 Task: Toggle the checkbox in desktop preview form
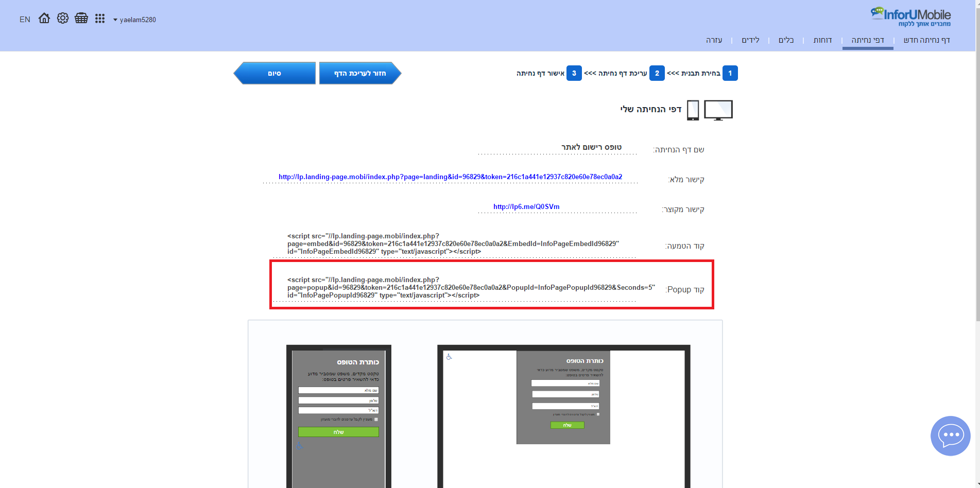coord(598,414)
